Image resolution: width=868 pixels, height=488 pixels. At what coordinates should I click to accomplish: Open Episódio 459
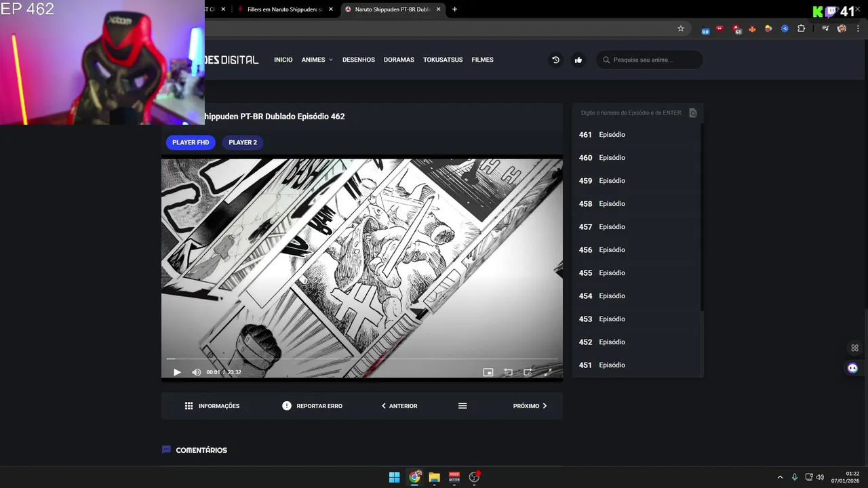click(x=636, y=181)
